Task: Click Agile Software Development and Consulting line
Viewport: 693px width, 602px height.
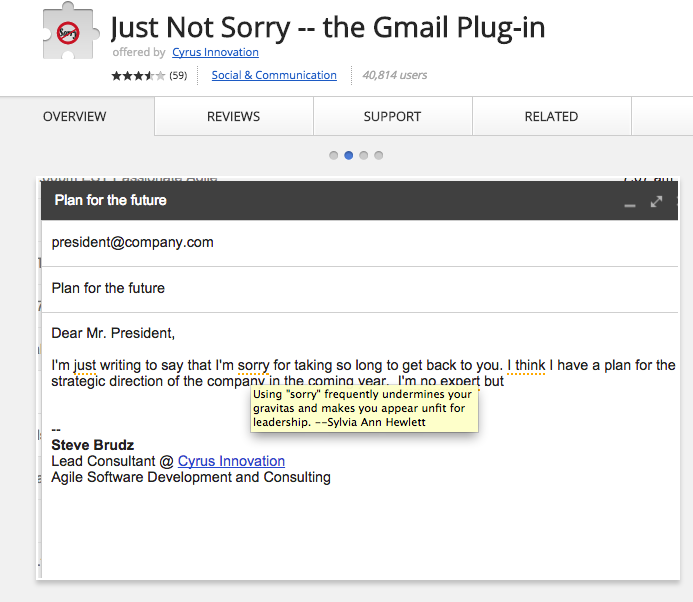Action: pos(191,477)
